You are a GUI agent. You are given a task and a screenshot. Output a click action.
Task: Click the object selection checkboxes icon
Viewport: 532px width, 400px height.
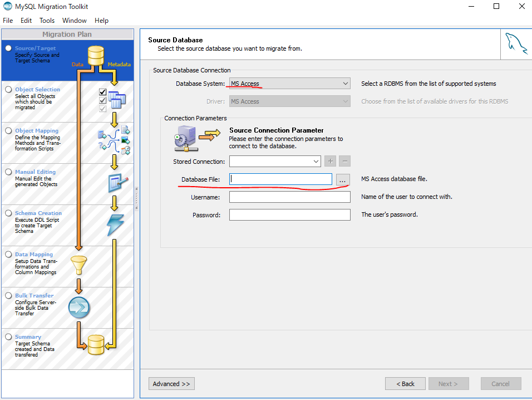click(x=102, y=100)
